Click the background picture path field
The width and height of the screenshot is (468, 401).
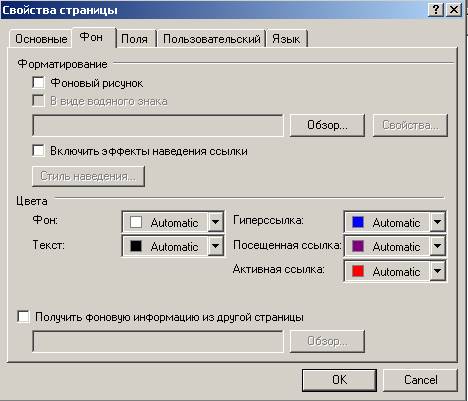[158, 125]
